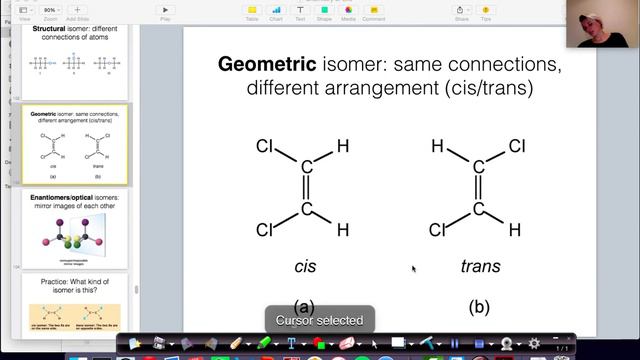The image size is (640, 360).
Task: Add a new slide with Add Slide
Action: (77, 10)
